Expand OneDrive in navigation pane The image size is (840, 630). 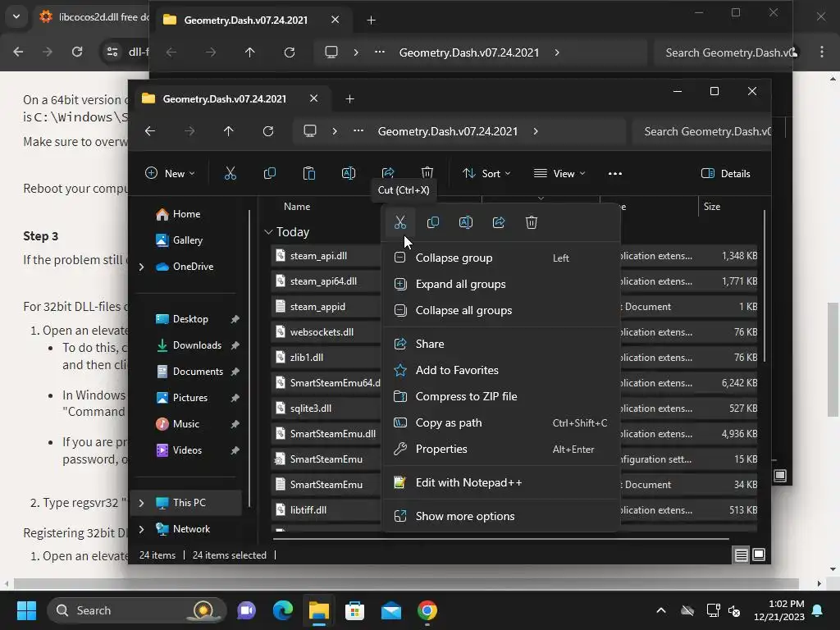(141, 267)
